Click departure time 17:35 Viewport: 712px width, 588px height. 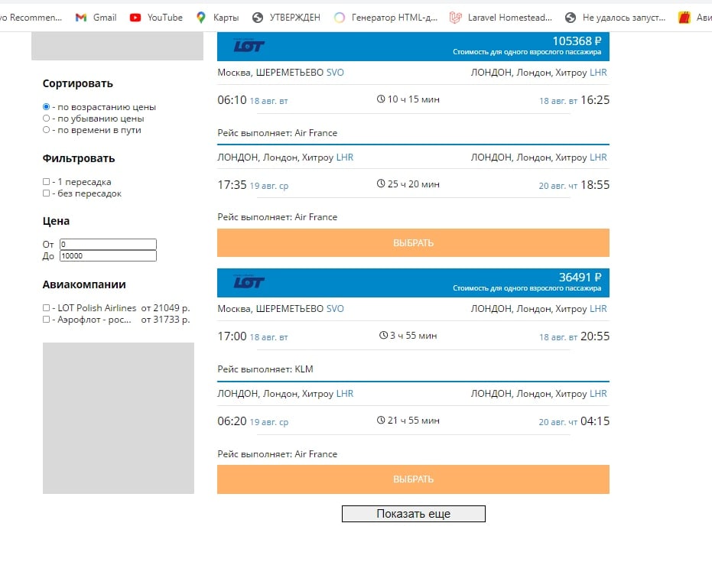(x=232, y=185)
